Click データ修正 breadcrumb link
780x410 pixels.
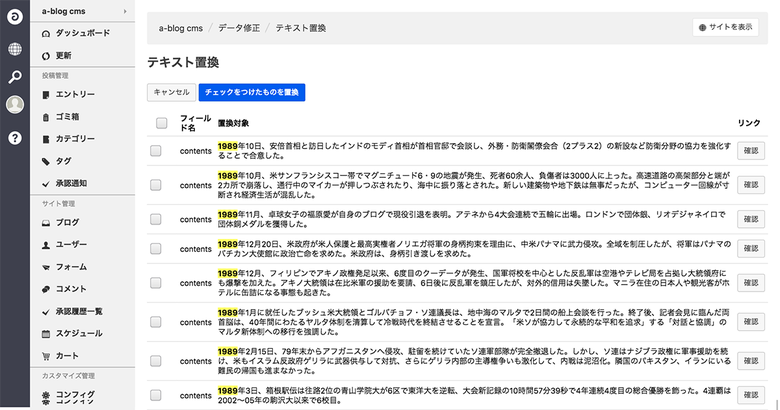point(239,28)
